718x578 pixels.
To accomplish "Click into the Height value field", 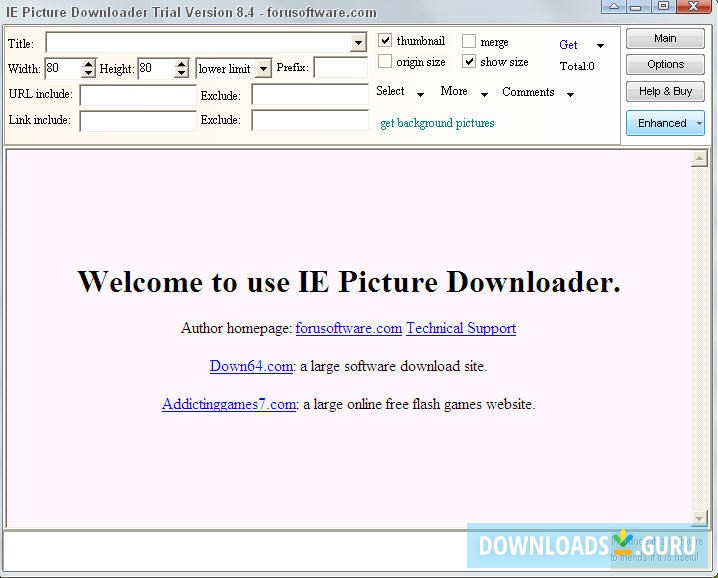I will pos(157,69).
